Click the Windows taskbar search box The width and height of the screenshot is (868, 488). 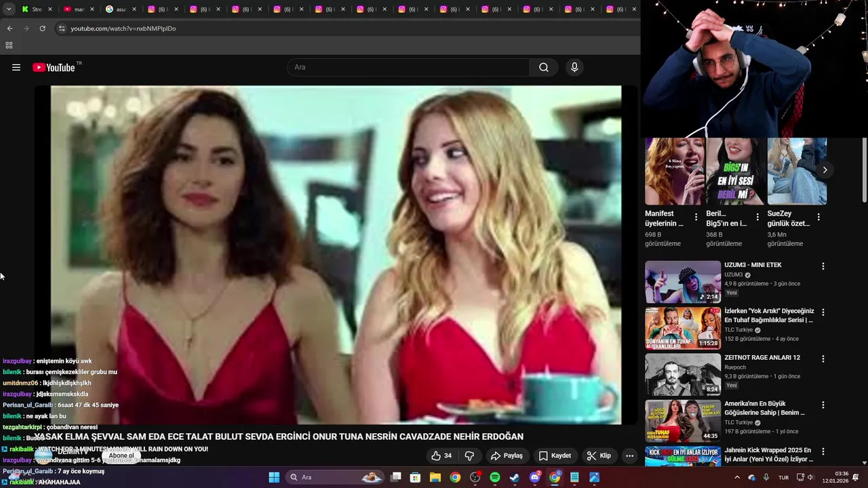pos(335,477)
